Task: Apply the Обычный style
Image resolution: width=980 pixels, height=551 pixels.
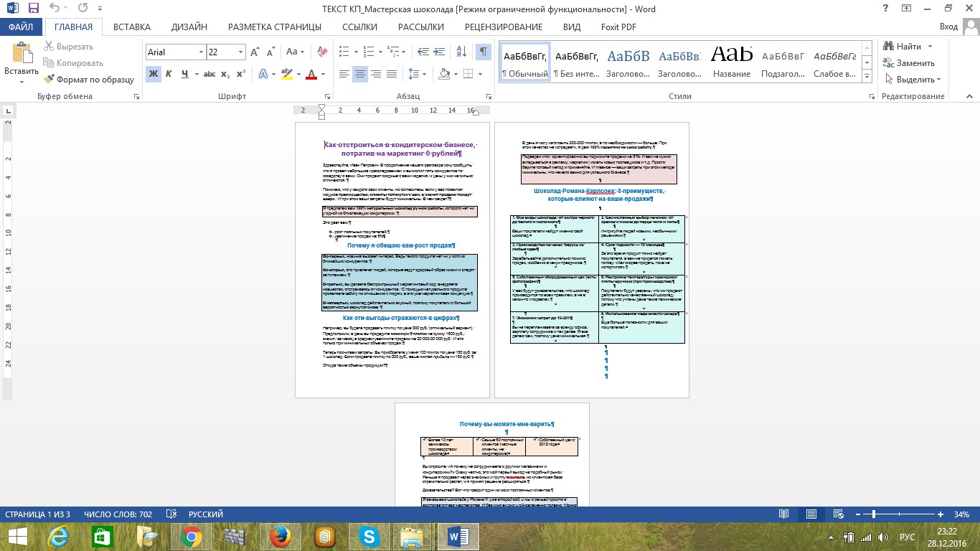Action: tap(525, 62)
